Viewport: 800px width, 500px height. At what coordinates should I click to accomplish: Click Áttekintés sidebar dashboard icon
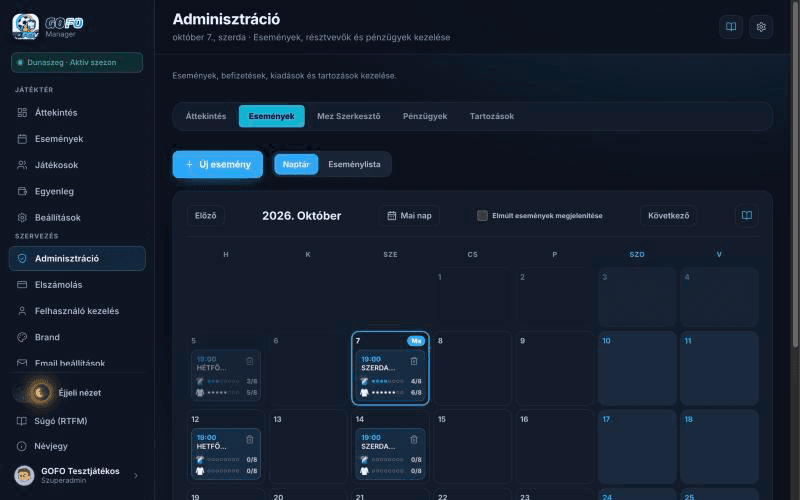pos(22,112)
